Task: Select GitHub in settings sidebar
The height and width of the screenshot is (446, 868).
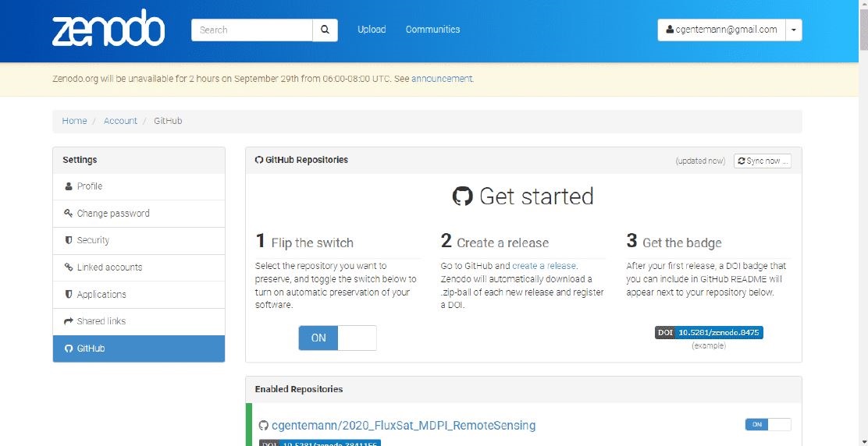Action: [139, 349]
